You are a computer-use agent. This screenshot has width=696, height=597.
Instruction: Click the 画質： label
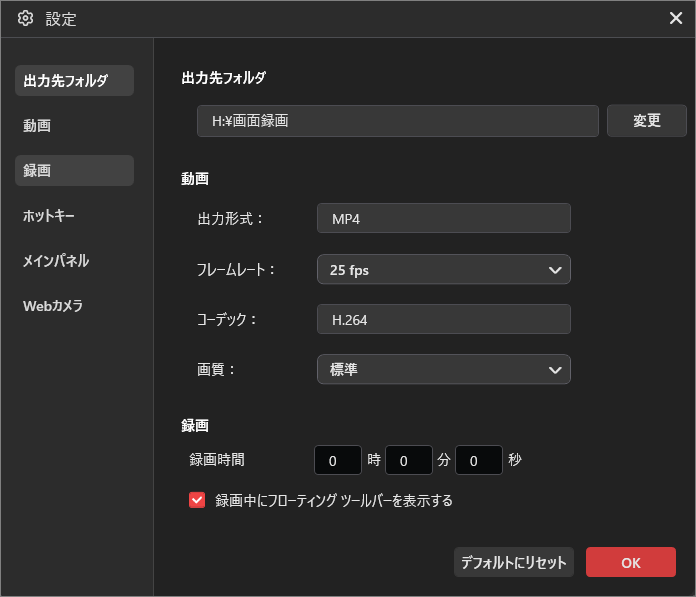[216, 370]
